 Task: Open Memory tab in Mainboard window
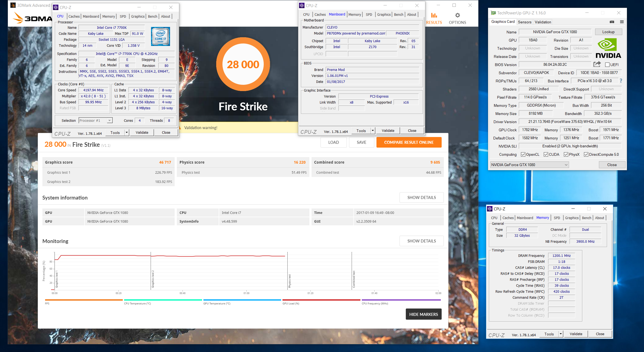[x=354, y=14]
